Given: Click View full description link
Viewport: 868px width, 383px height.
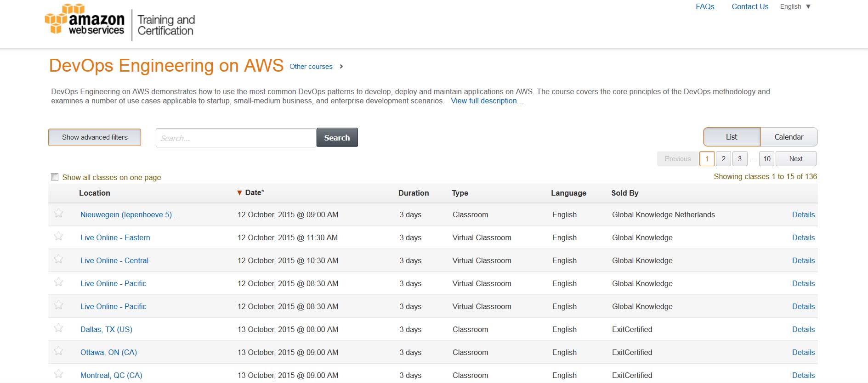Looking at the screenshot, I should pyautogui.click(x=487, y=101).
